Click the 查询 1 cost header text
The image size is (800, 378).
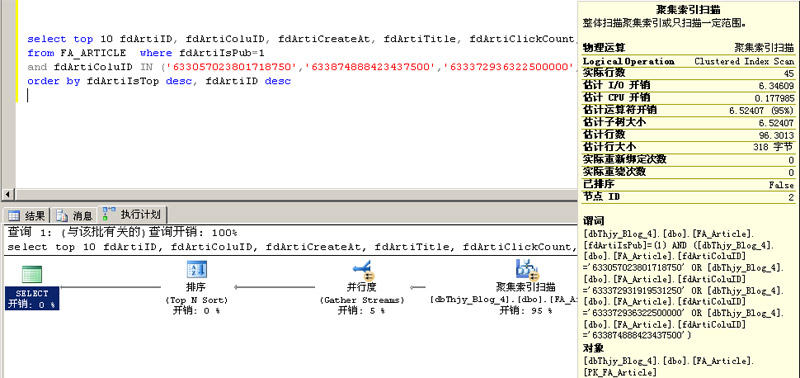click(122, 233)
